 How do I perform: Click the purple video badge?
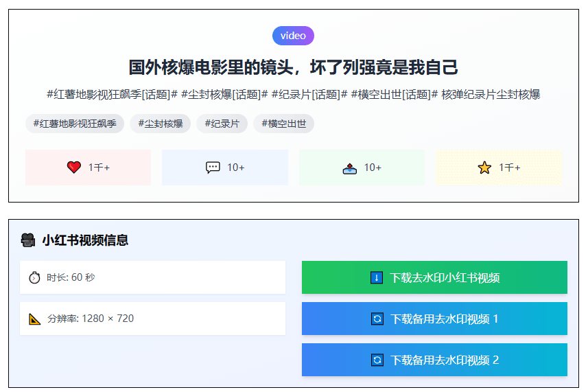[x=293, y=36]
